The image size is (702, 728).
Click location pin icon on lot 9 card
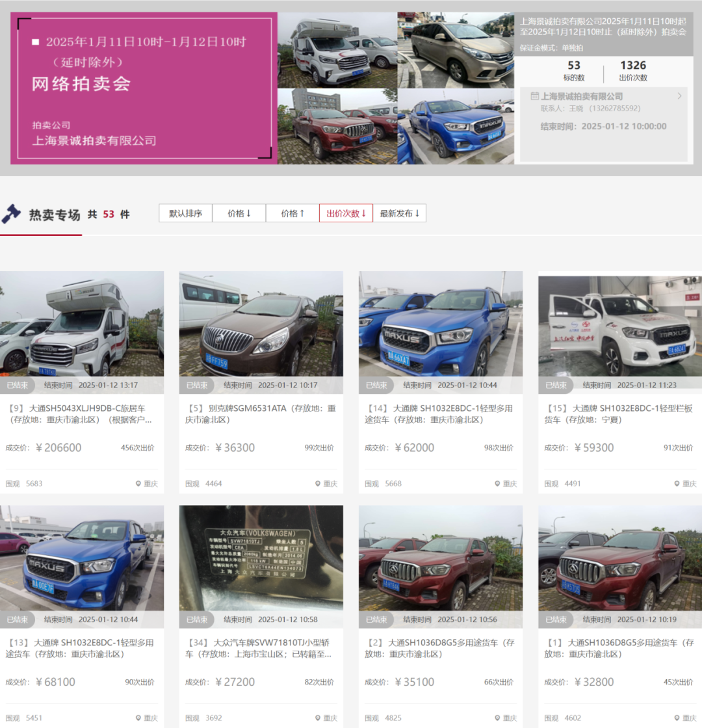tap(138, 484)
